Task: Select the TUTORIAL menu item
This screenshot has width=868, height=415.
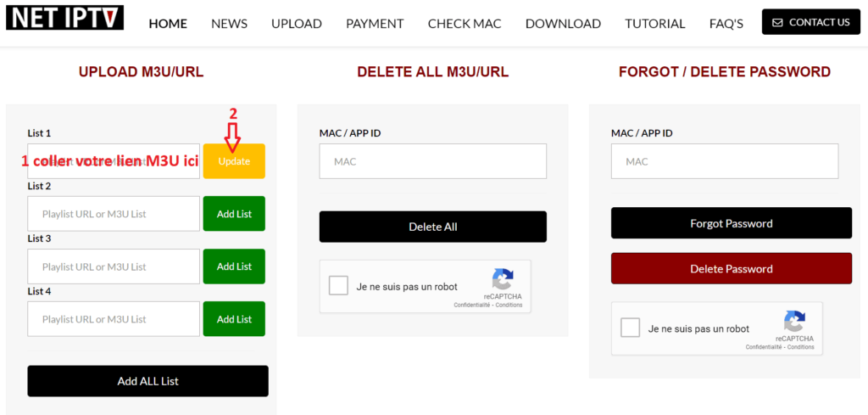Action: click(655, 24)
